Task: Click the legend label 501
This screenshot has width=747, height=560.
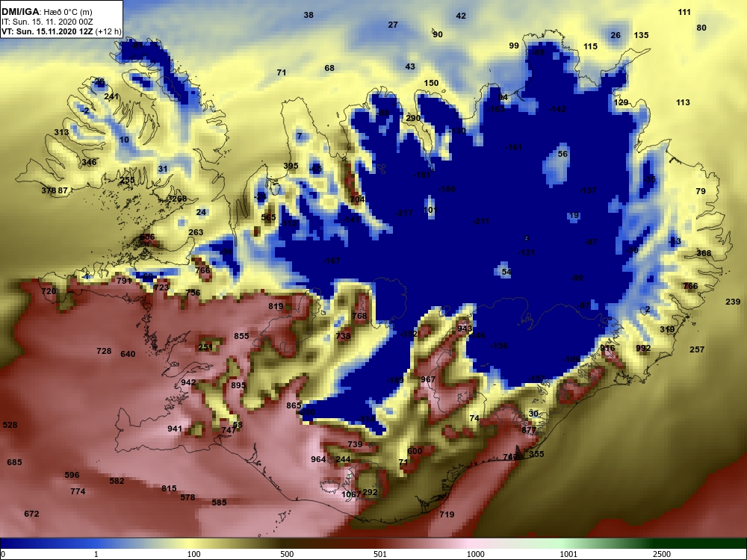Action: click(380, 554)
